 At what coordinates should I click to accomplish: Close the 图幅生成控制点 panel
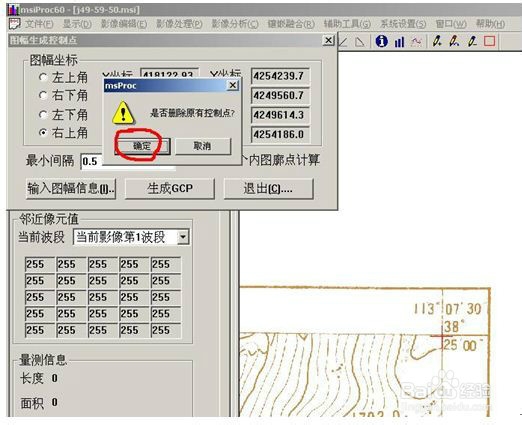click(328, 40)
